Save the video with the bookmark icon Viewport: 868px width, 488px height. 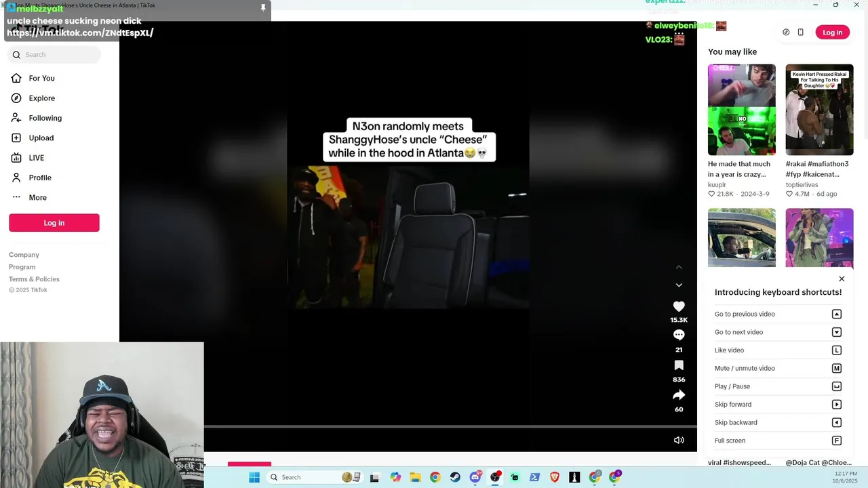(679, 365)
